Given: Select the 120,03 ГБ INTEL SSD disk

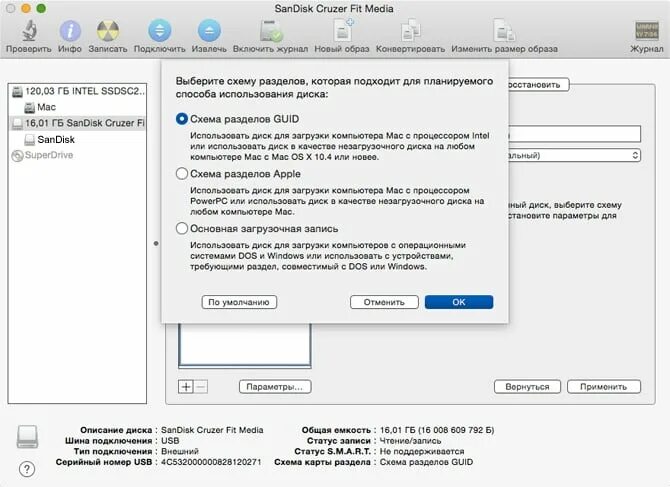Looking at the screenshot, I should coord(77,91).
